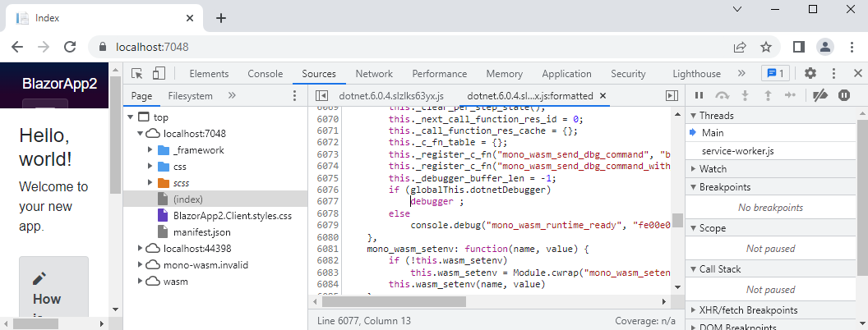Open the Security tab
Image resolution: width=868 pixels, height=330 pixels.
coord(628,74)
